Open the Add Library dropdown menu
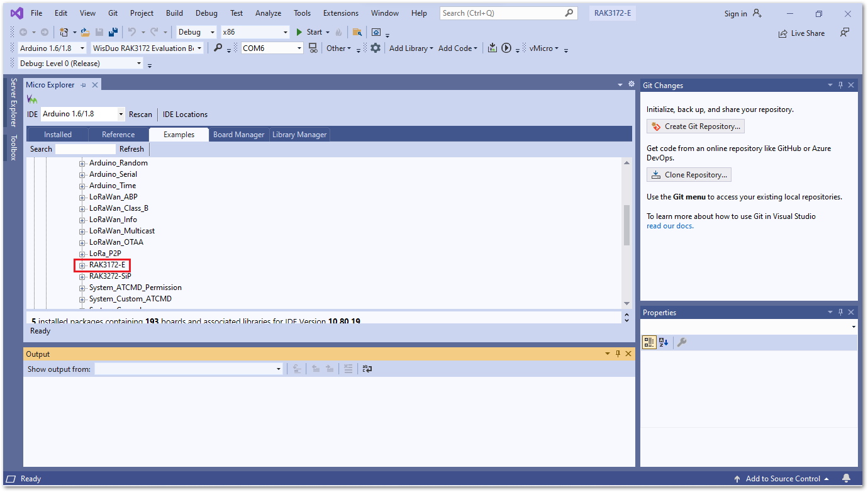The width and height of the screenshot is (868, 492). coord(411,48)
